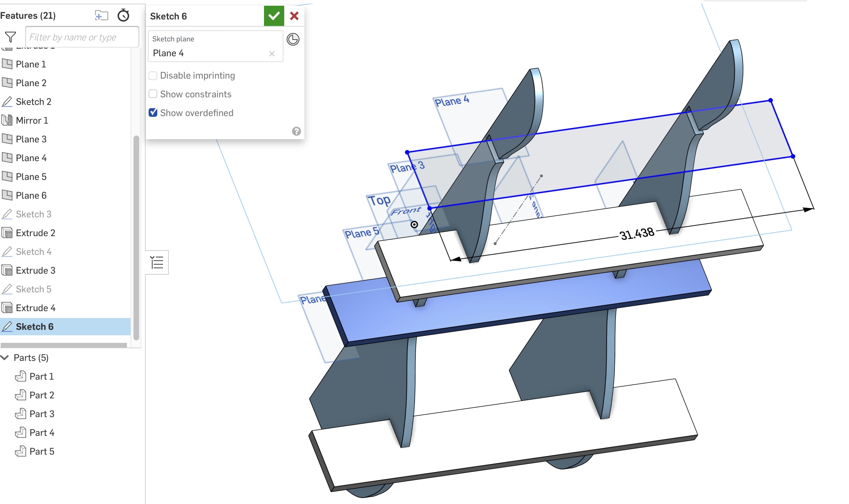Image resolution: width=849 pixels, height=504 pixels.
Task: Enable the Disable imprinting checkbox
Action: [x=153, y=76]
